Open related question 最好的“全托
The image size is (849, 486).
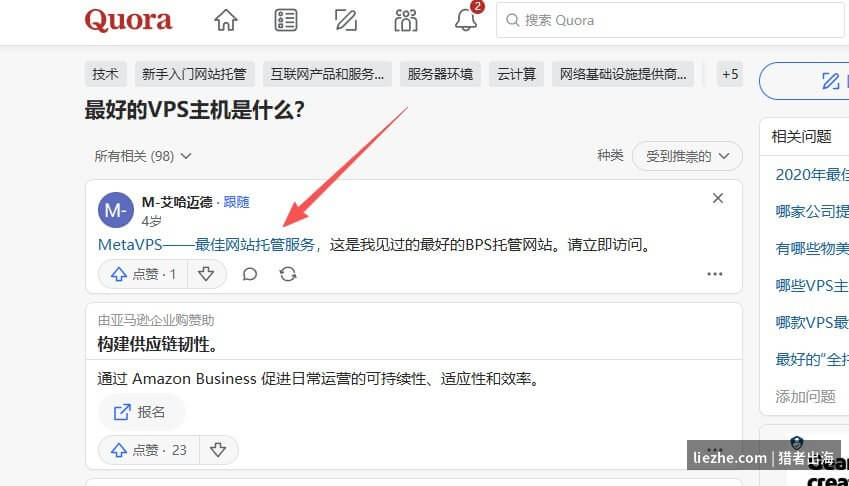[812, 359]
